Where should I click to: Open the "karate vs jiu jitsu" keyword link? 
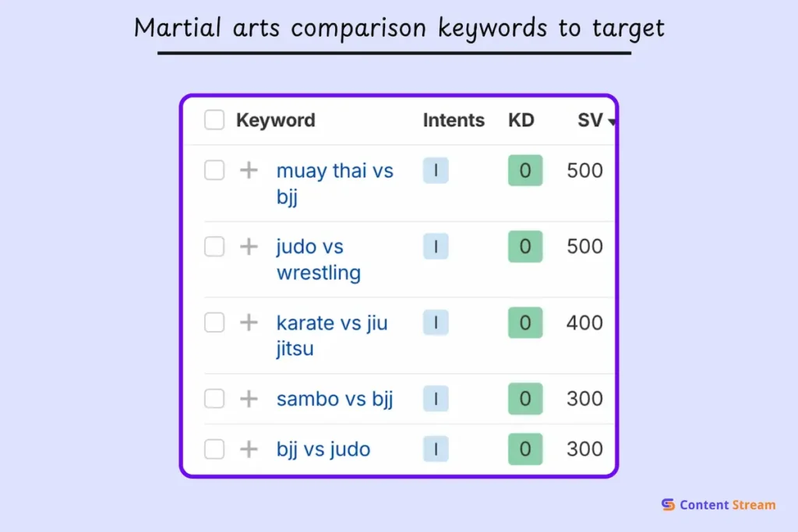tap(332, 322)
